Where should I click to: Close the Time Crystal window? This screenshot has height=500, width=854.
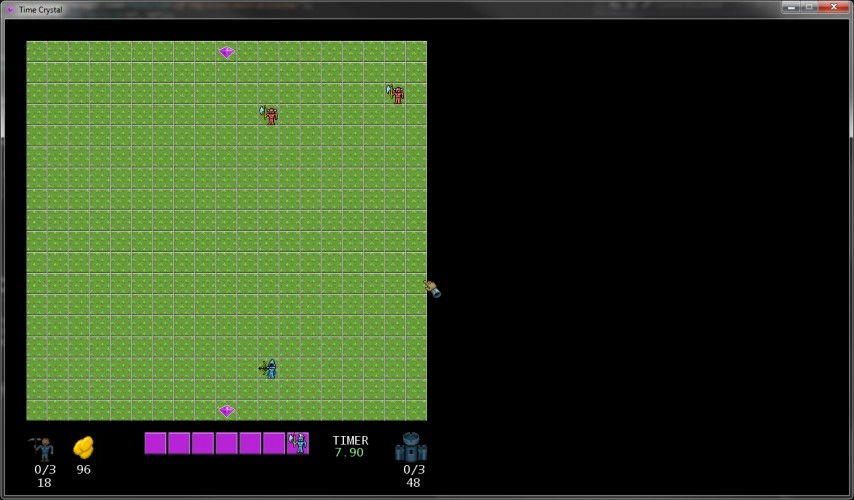tap(834, 7)
